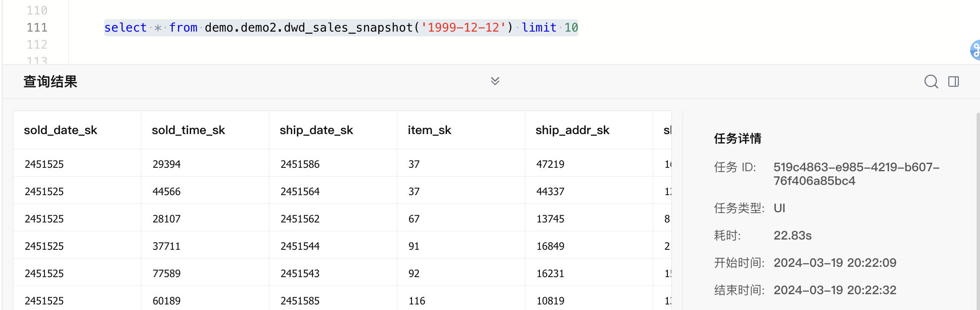Screen dimensions: 980x310
Task: Click the '1999-12-12' date string in query
Action: 463,28
